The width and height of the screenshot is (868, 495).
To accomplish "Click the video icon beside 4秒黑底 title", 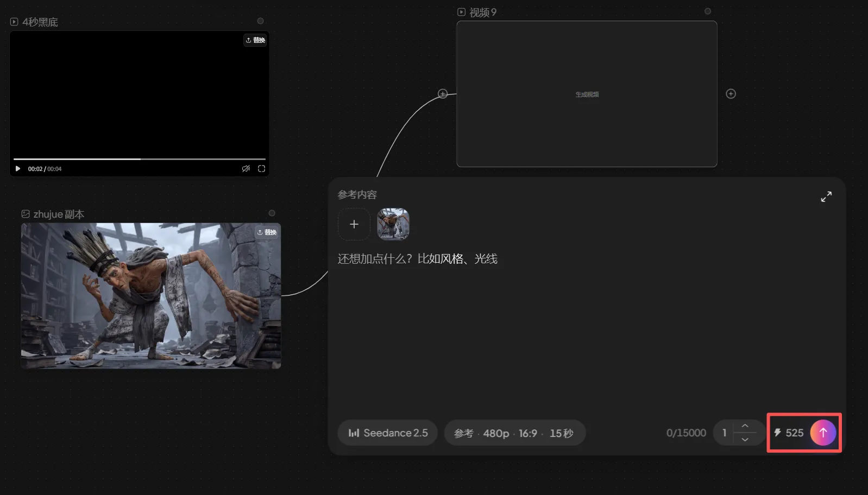I will (x=14, y=22).
